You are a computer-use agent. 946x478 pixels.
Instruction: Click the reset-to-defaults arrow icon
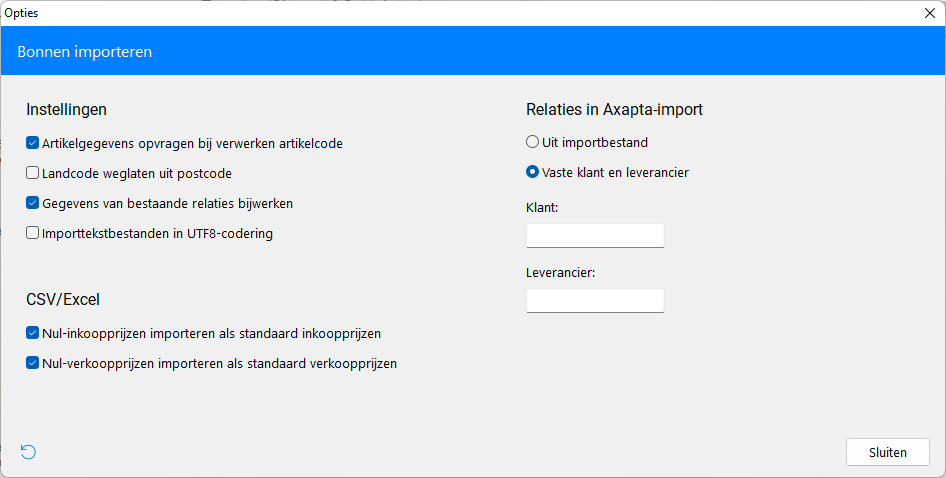[x=28, y=452]
